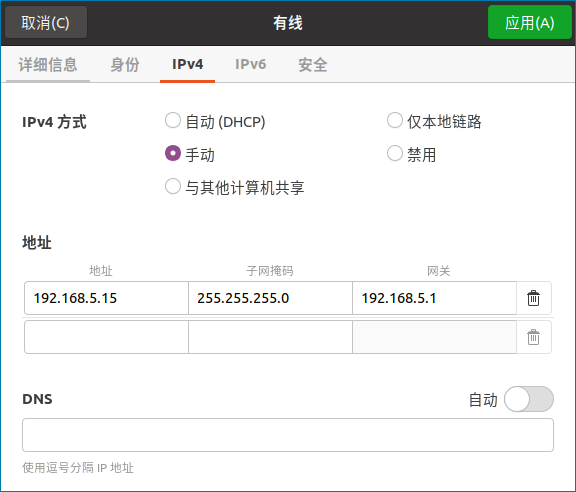The height and width of the screenshot is (492, 576).
Task: Open the 身份 tab
Action: click(x=125, y=65)
